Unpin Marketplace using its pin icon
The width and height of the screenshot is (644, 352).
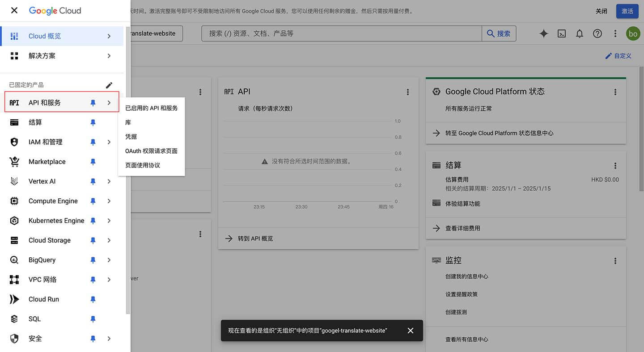(x=93, y=162)
